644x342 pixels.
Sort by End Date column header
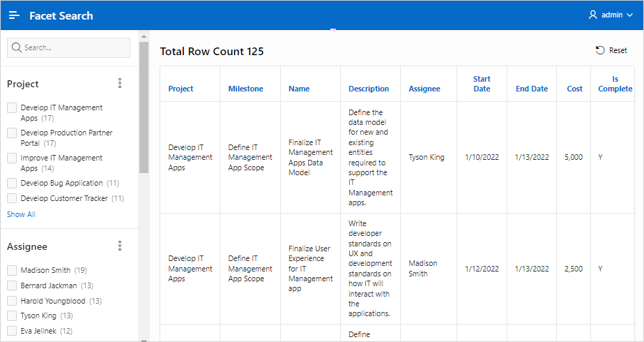(532, 89)
